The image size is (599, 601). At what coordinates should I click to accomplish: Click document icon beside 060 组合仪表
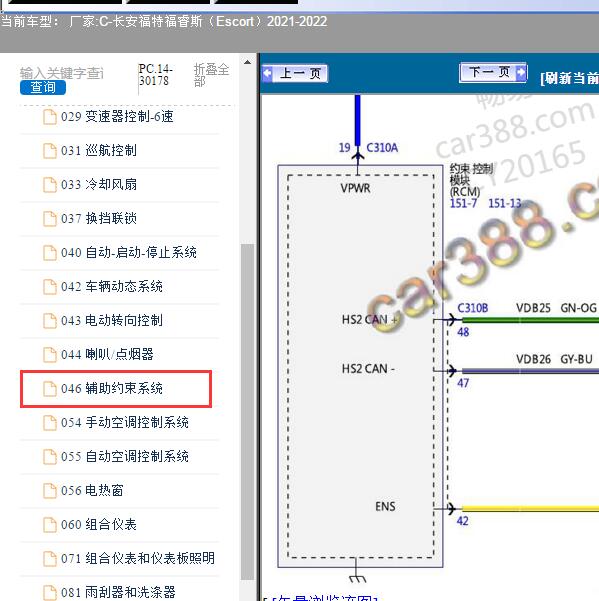pyautogui.click(x=49, y=525)
